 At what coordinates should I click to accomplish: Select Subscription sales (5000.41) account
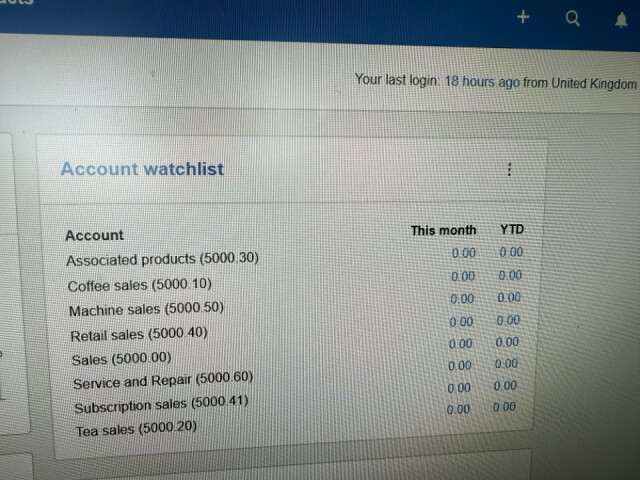pos(161,404)
